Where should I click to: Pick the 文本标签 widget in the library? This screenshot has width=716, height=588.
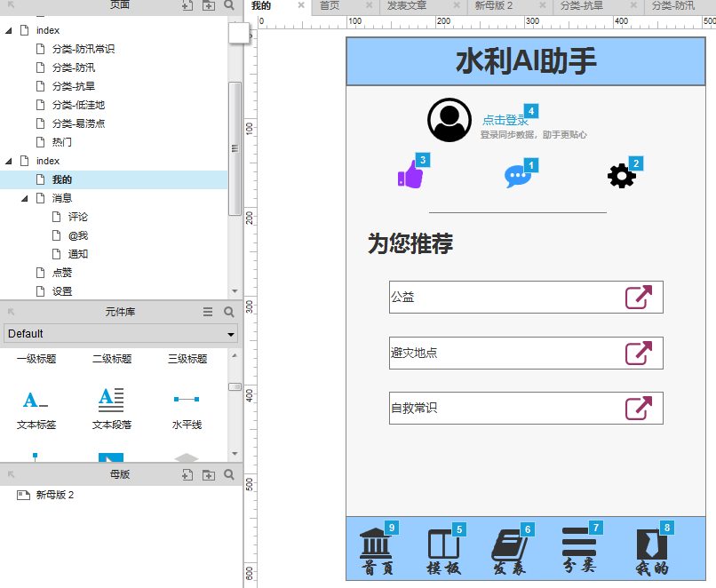[36, 409]
